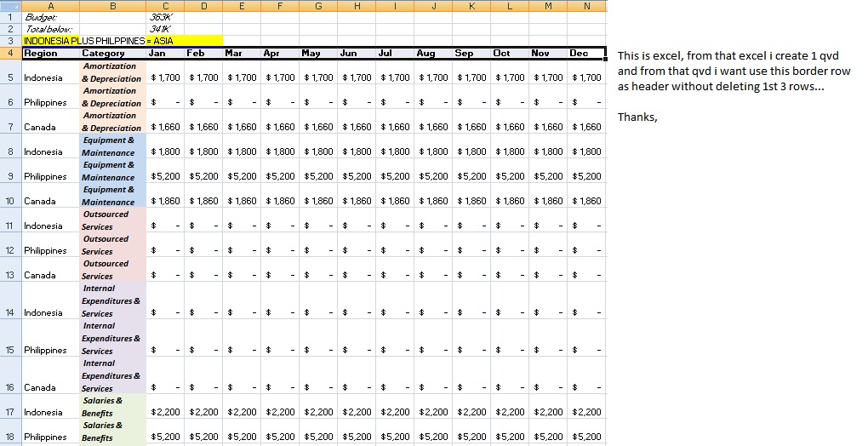Click Jan $2,200 value in row 17
This screenshot has width=868, height=446.
(166, 407)
